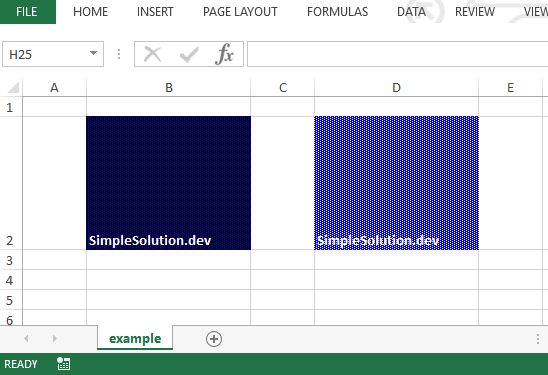This screenshot has width=548, height=375.
Task: Click the macro recording icon in status bar
Action: pos(64,364)
